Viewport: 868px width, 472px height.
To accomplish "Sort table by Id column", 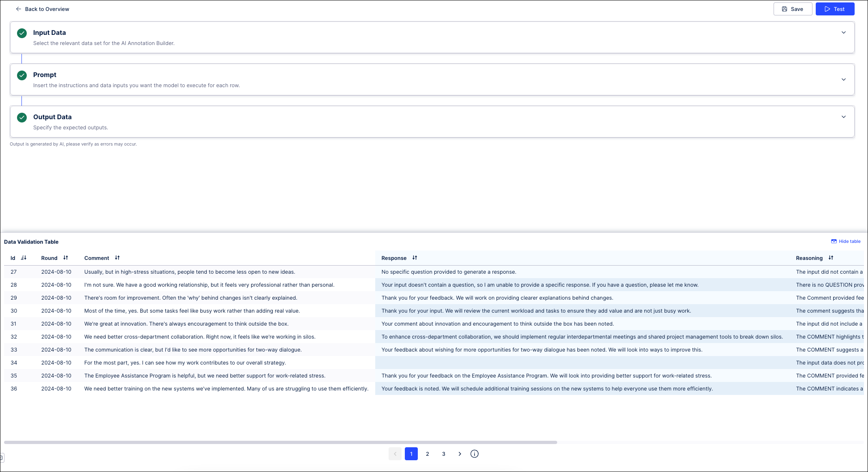I will [x=24, y=258].
